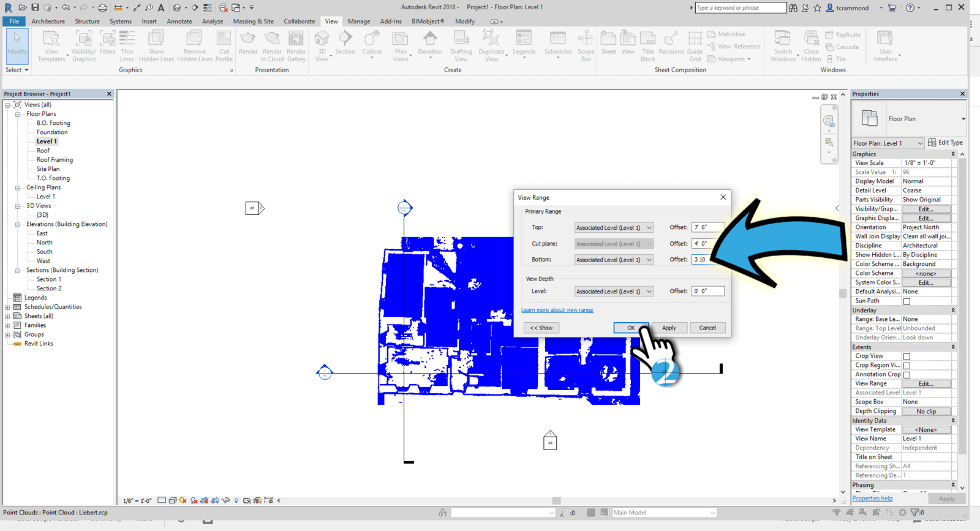The image size is (980, 531).
Task: Select the Scope Box tool
Action: [586, 46]
